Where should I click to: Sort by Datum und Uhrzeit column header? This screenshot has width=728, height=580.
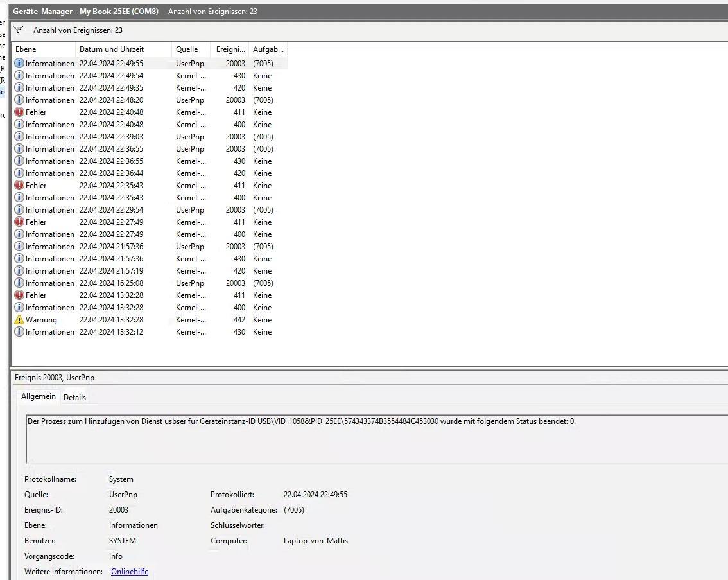click(123, 49)
